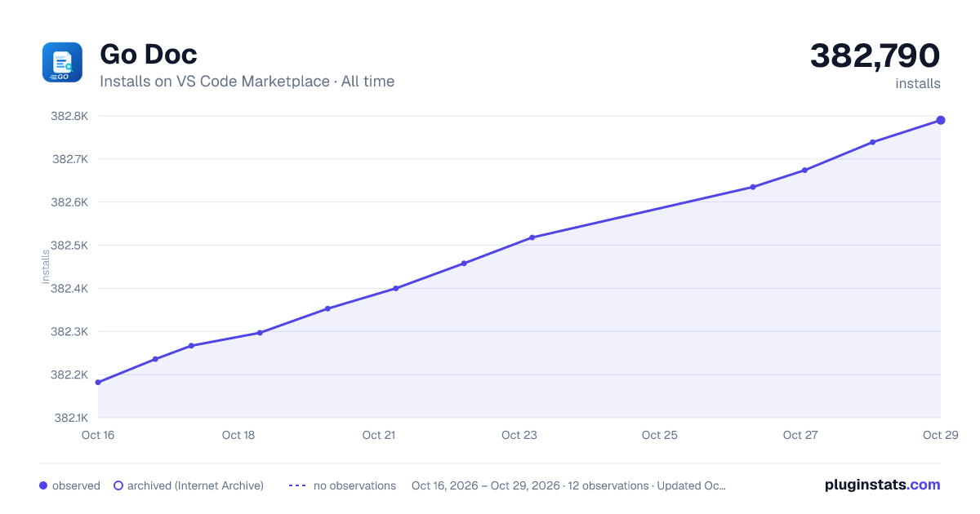This screenshot has width=980, height=514.
Task: Click the 'installs' caption under the total
Action: pyautogui.click(x=918, y=83)
